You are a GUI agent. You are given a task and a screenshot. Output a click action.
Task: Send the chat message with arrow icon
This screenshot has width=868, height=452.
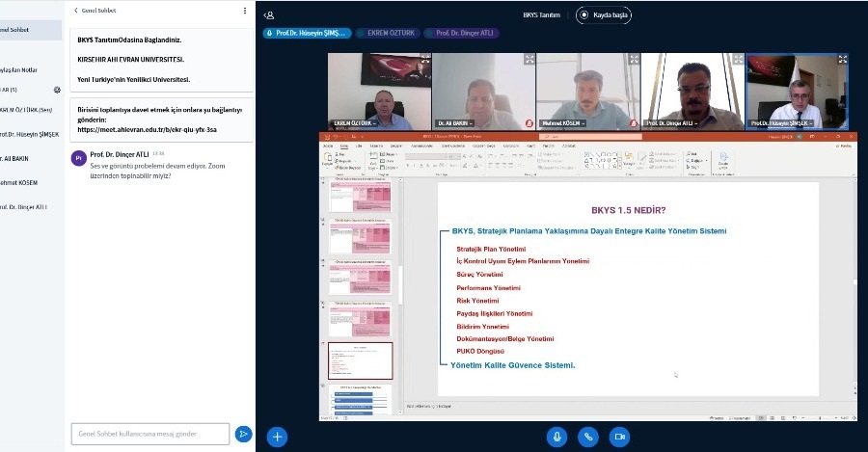point(243,434)
